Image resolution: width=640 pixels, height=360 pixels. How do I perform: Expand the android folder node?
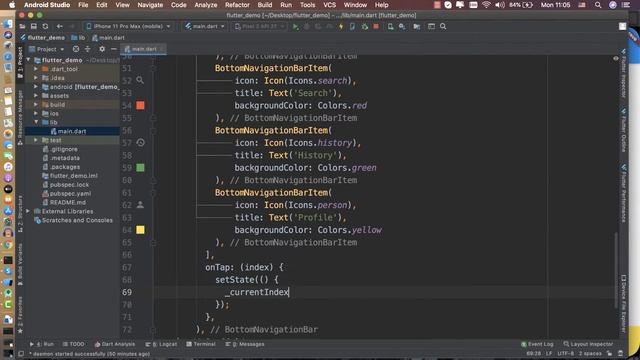point(36,87)
